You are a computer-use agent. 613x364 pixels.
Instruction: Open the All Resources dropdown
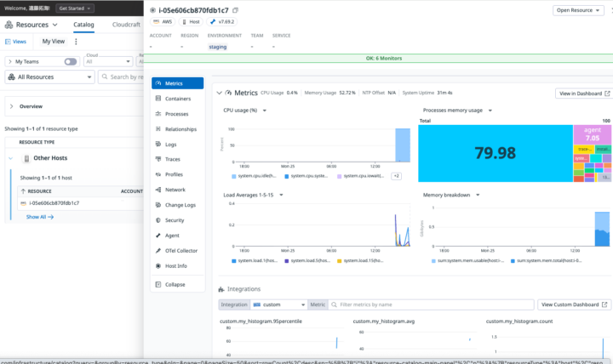(49, 77)
